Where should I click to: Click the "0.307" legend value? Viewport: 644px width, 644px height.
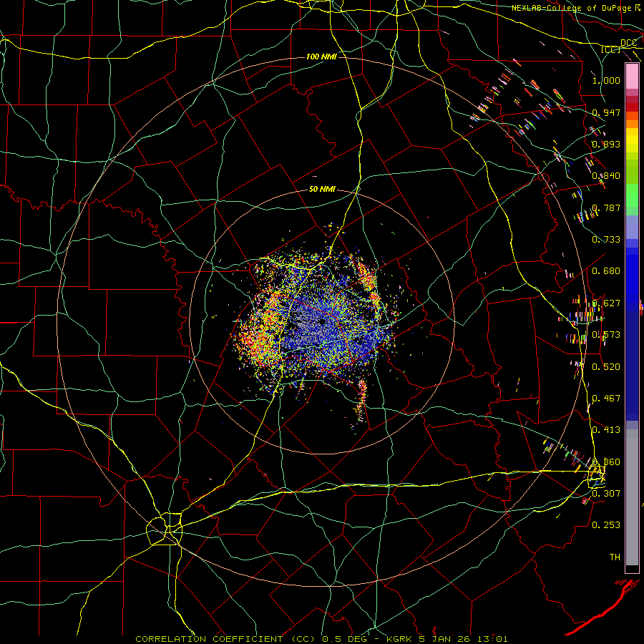tap(606, 493)
